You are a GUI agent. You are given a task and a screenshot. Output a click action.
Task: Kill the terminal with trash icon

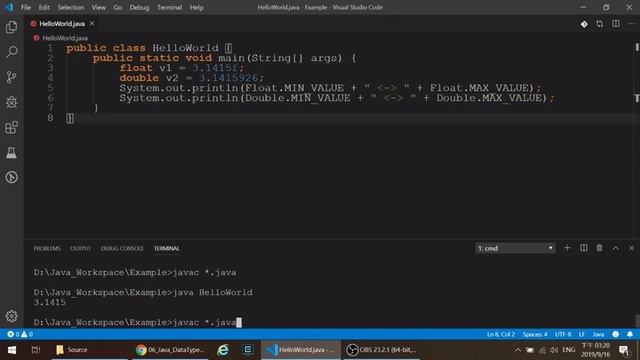599,248
